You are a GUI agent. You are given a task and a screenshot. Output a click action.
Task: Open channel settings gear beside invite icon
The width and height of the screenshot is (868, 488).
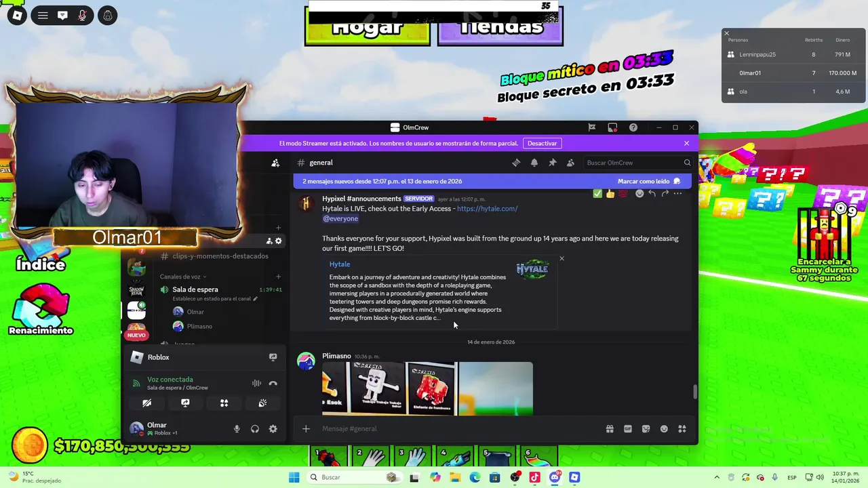pyautogui.click(x=278, y=241)
